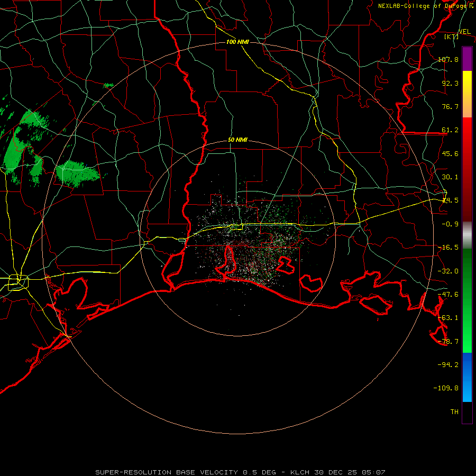Click the 100 NMI range ring label
This screenshot has width=476, height=476.
(237, 42)
